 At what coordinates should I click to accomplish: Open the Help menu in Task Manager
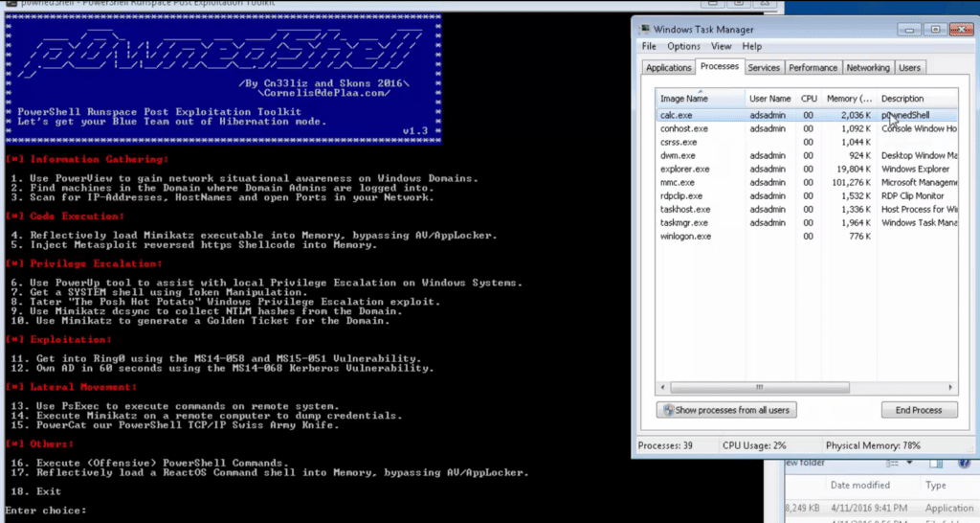(752, 46)
